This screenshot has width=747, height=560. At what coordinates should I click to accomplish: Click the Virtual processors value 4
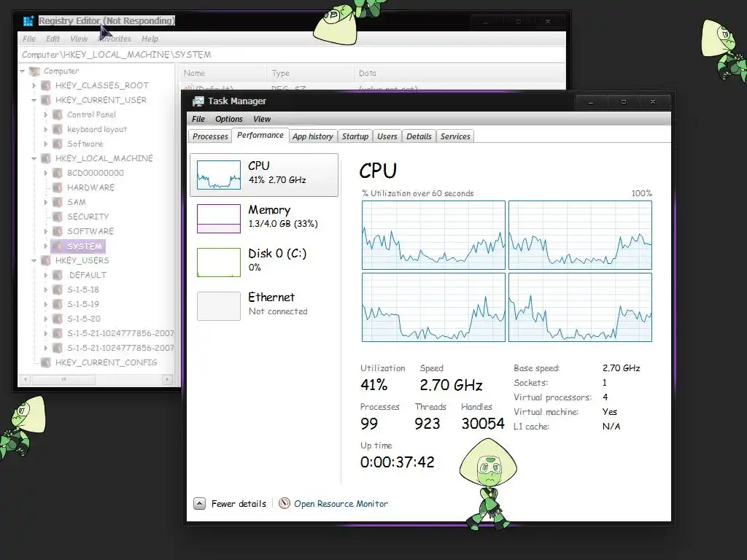click(x=605, y=397)
